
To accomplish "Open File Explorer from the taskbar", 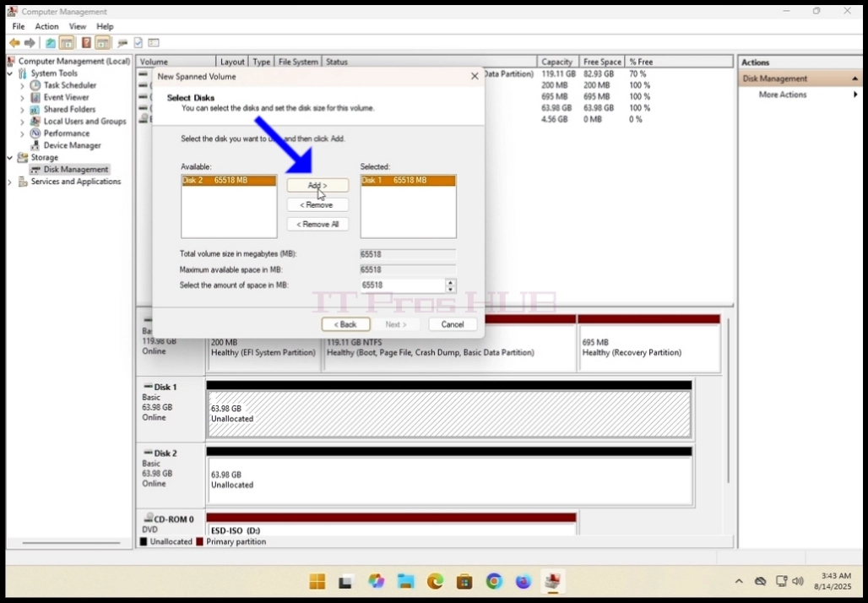I will [x=406, y=581].
